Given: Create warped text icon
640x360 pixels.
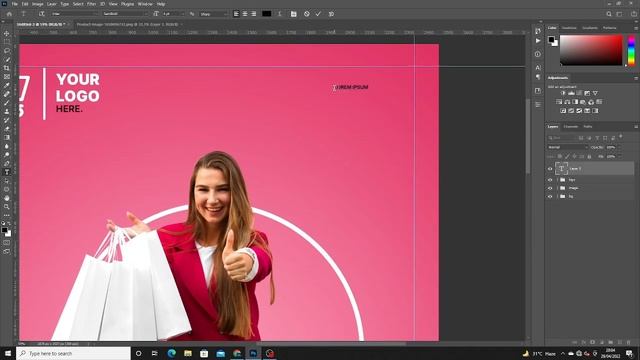Looking at the screenshot, I should 280,14.
